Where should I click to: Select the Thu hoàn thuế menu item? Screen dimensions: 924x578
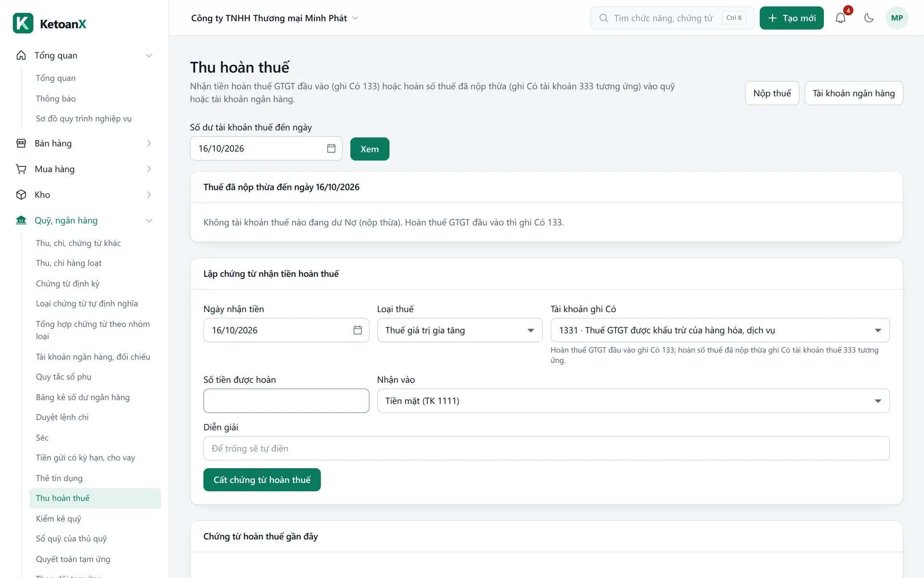[95, 498]
